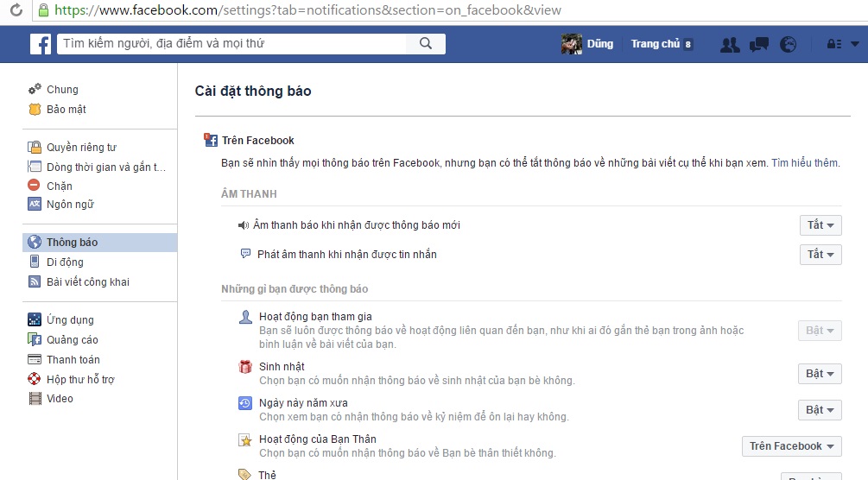Screen dimensions: 868x480
Task: Click the Bài viết công khai RSS icon
Action: [x=35, y=281]
